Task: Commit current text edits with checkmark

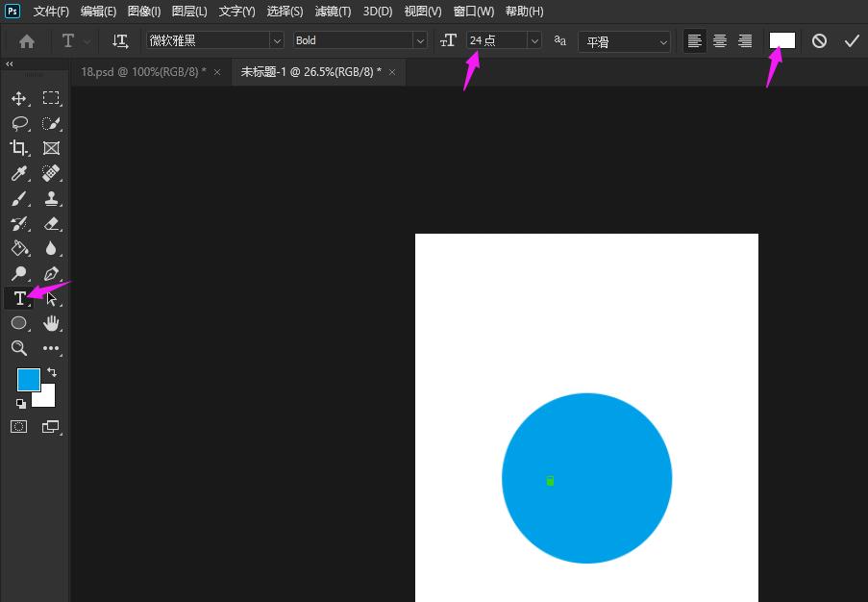Action: (852, 41)
